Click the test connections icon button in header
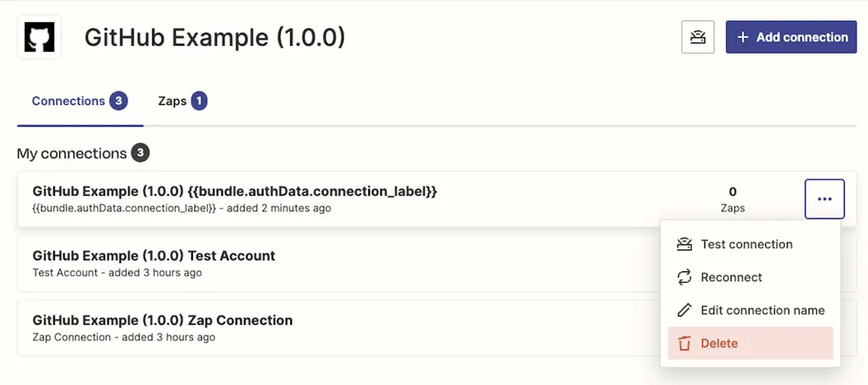868x385 pixels. [698, 37]
